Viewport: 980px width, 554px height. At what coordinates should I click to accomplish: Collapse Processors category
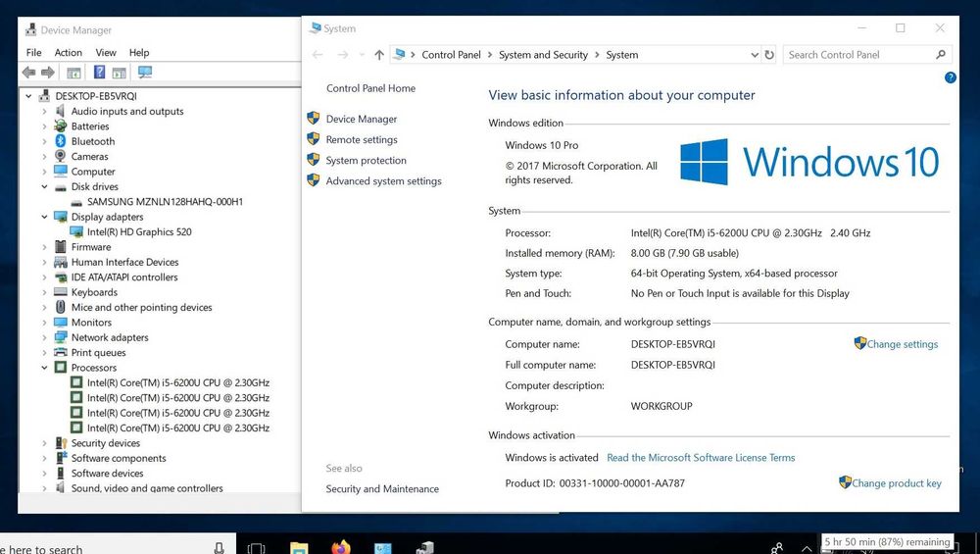point(44,368)
